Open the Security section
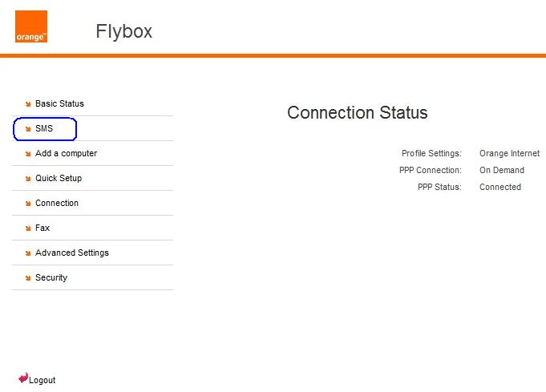This screenshot has width=546, height=392. (x=51, y=277)
